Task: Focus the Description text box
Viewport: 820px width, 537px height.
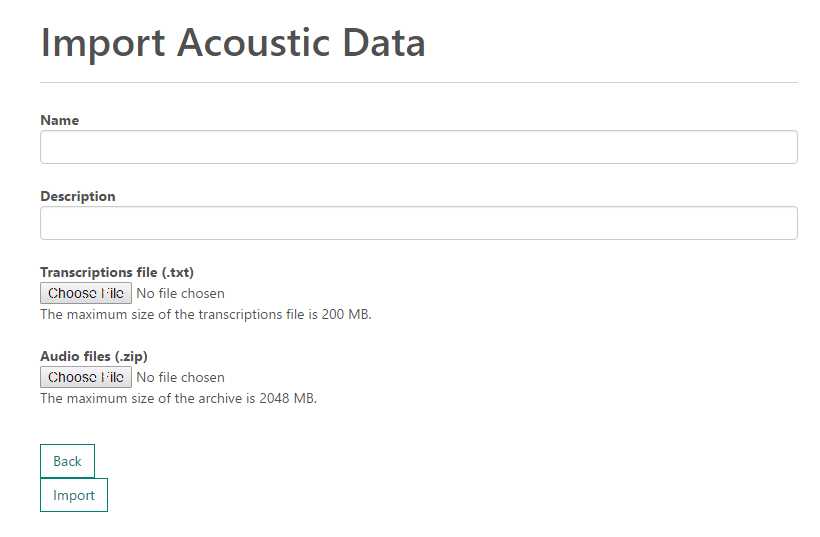Action: pos(418,223)
